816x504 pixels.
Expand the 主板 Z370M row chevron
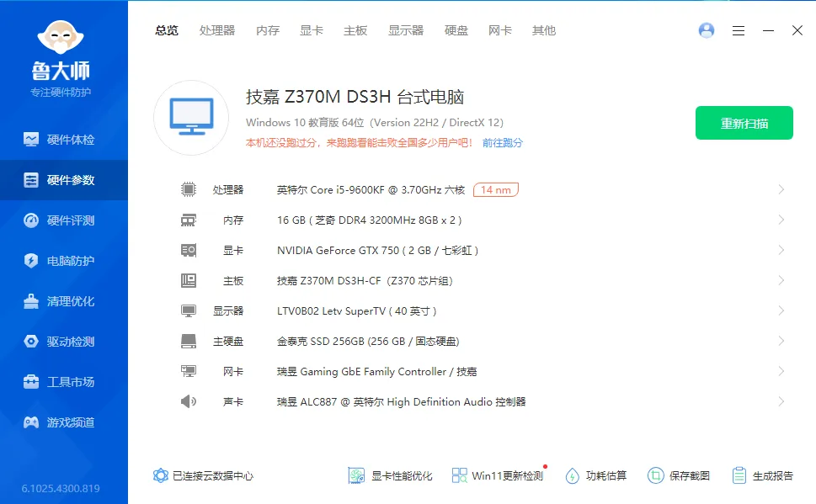781,281
